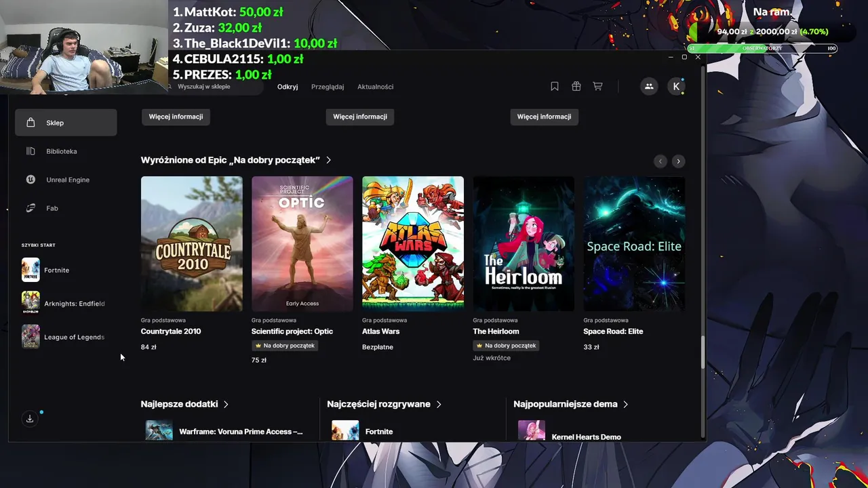The image size is (868, 488).
Task: Open Countrytale 2010 cover art
Action: tap(191, 244)
